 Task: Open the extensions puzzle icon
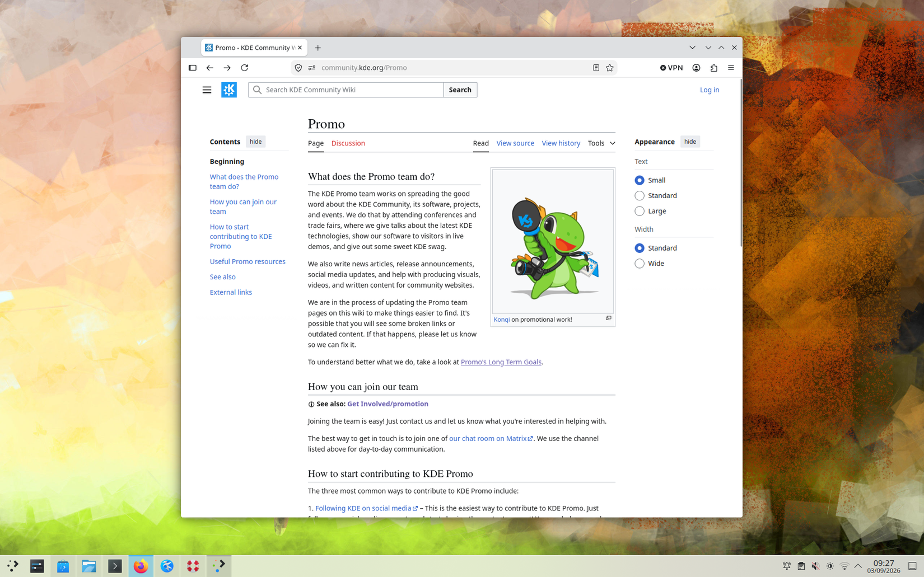713,68
